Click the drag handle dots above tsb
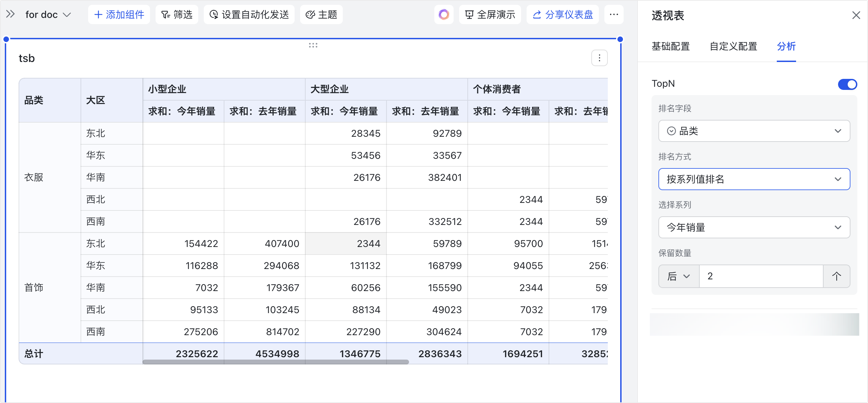The height and width of the screenshot is (403, 868). tap(313, 45)
